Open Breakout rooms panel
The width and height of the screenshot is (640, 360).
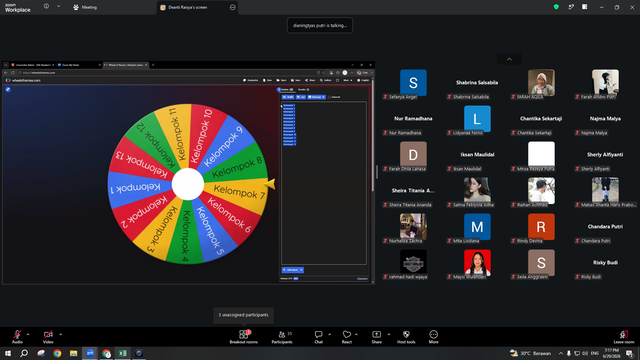(244, 337)
